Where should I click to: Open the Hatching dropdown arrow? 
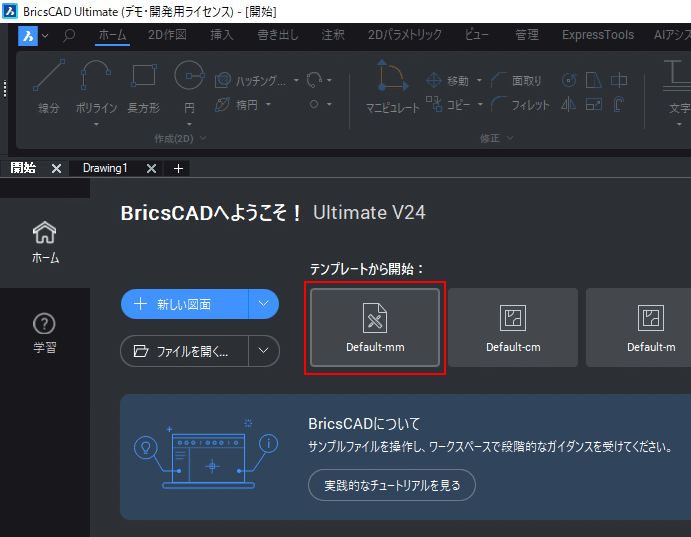pyautogui.click(x=296, y=81)
